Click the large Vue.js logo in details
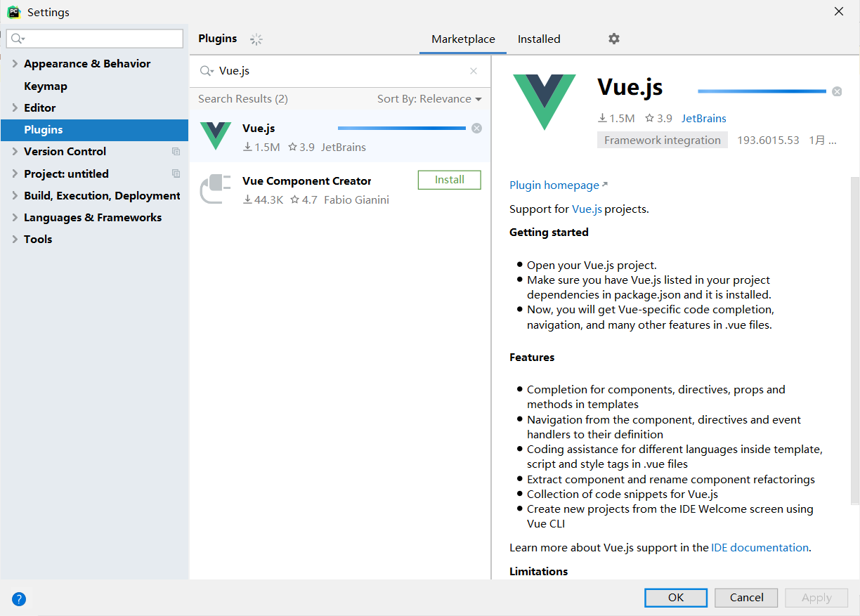Image resolution: width=860 pixels, height=616 pixels. (545, 102)
